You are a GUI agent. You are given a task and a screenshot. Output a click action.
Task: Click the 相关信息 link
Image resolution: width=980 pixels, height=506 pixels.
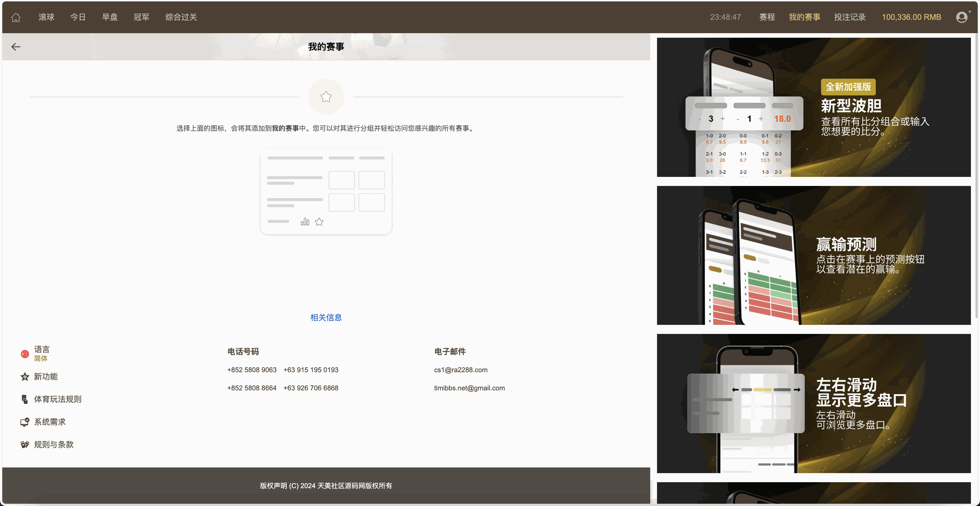click(326, 317)
